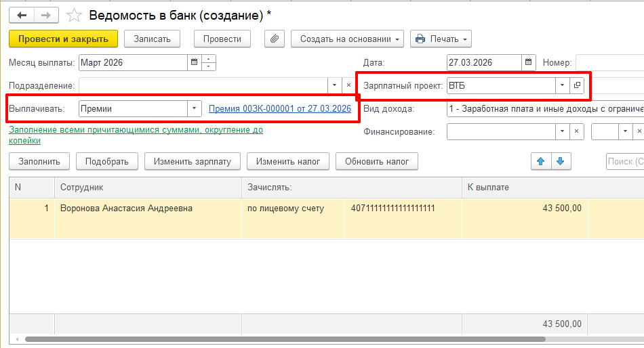The image size is (644, 348).
Task: Open calendar picker for Дата field
Action: pos(529,63)
